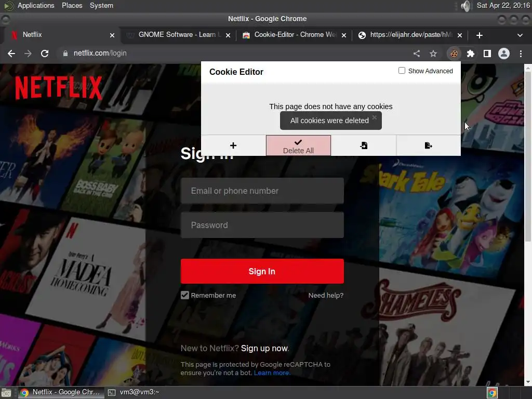This screenshot has width=532, height=399.
Task: Bookmark this page with the star icon
Action: tap(433, 54)
